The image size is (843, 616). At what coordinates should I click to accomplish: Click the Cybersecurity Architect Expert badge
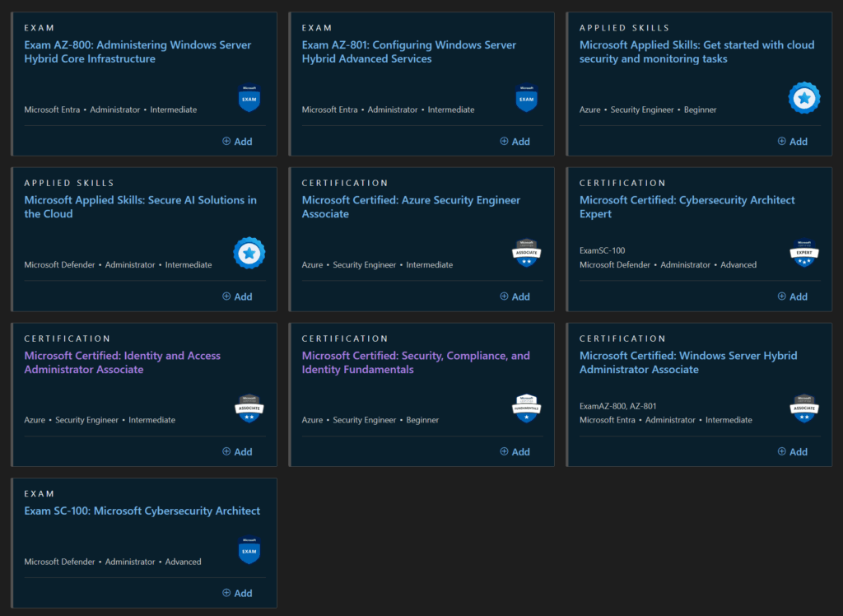click(803, 254)
